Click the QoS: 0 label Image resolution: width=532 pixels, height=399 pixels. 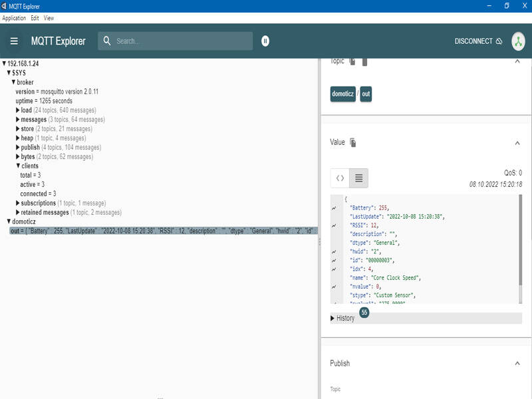click(513, 173)
